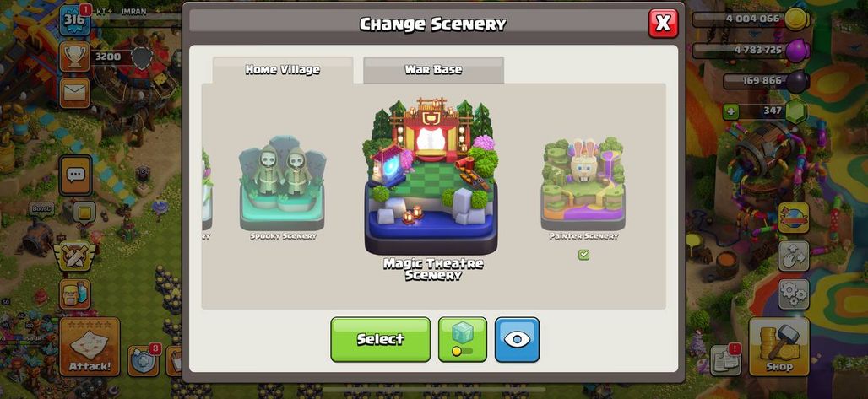Click the gold resource bar
The image size is (868, 399).
click(750, 19)
